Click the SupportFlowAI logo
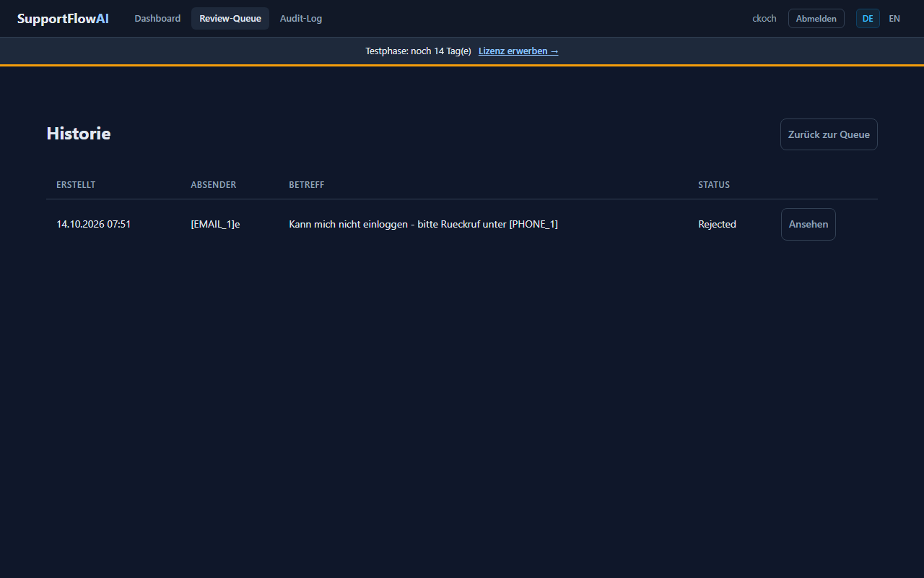This screenshot has height=578, width=924. coord(63,19)
